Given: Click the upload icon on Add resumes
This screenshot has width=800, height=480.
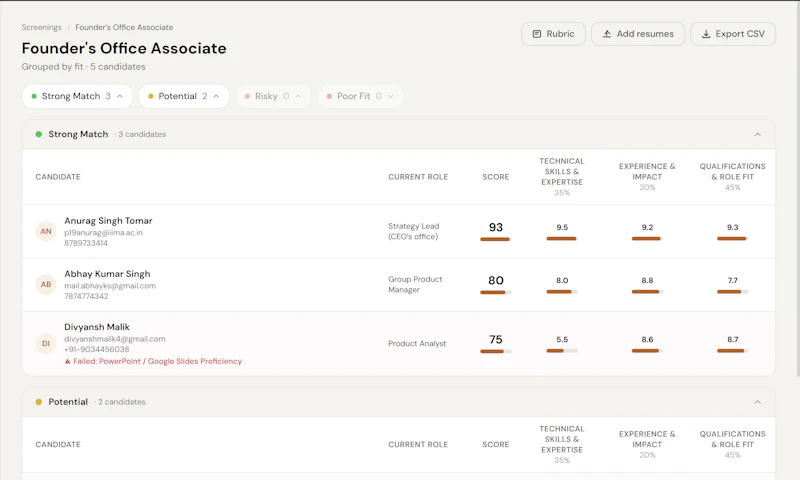Looking at the screenshot, I should click(x=607, y=34).
